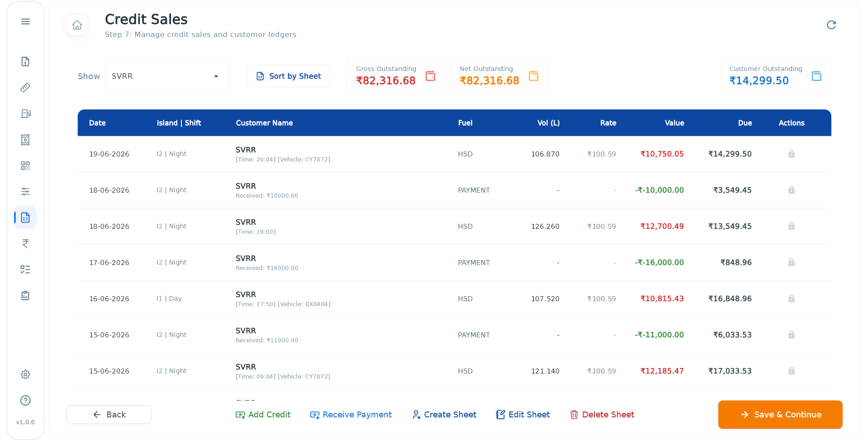This screenshot has width=868, height=440.
Task: Open the help question mark icon
Action: (25, 400)
